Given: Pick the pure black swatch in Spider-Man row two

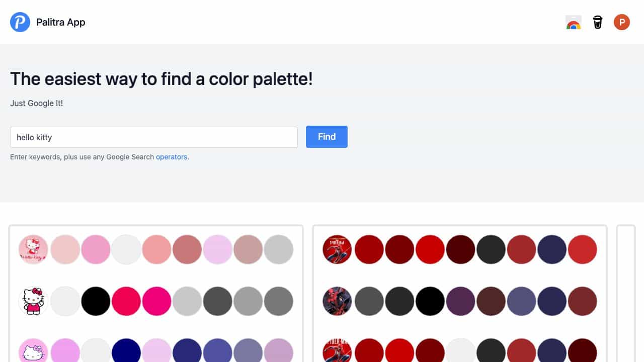Looking at the screenshot, I should (430, 301).
